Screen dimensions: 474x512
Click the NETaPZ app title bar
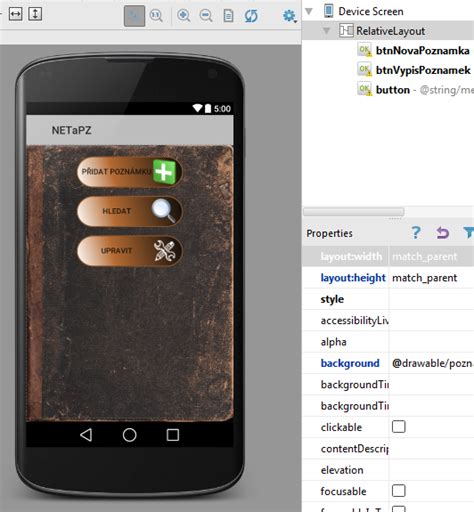pyautogui.click(x=130, y=130)
